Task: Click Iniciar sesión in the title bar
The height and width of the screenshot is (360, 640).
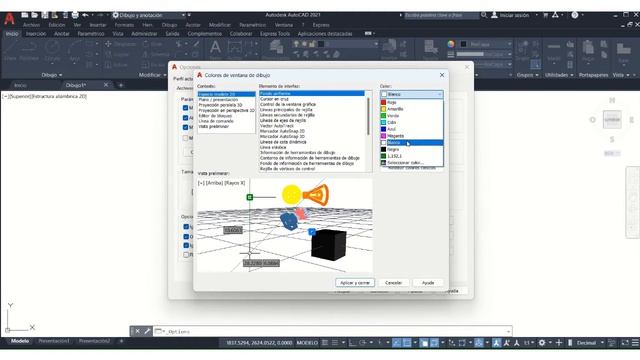Action: (x=513, y=15)
